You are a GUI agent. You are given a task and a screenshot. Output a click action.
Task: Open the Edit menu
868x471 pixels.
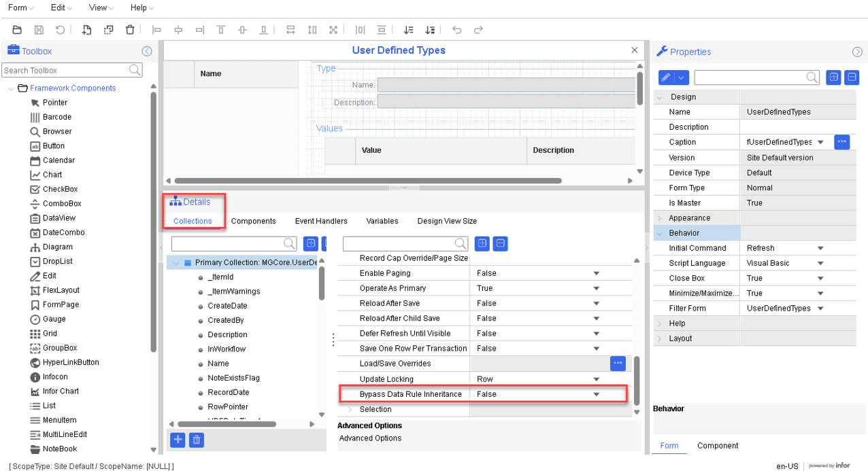coord(62,7)
